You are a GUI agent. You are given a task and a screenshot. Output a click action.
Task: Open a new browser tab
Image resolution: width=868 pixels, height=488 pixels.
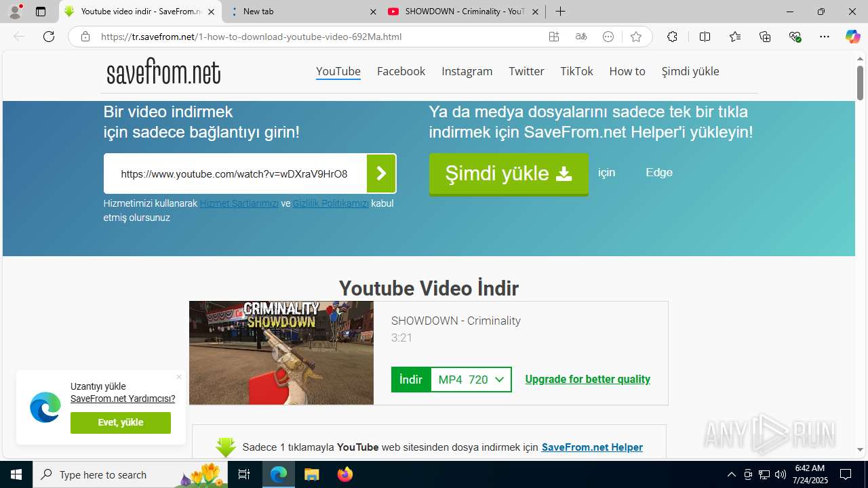[x=560, y=12]
